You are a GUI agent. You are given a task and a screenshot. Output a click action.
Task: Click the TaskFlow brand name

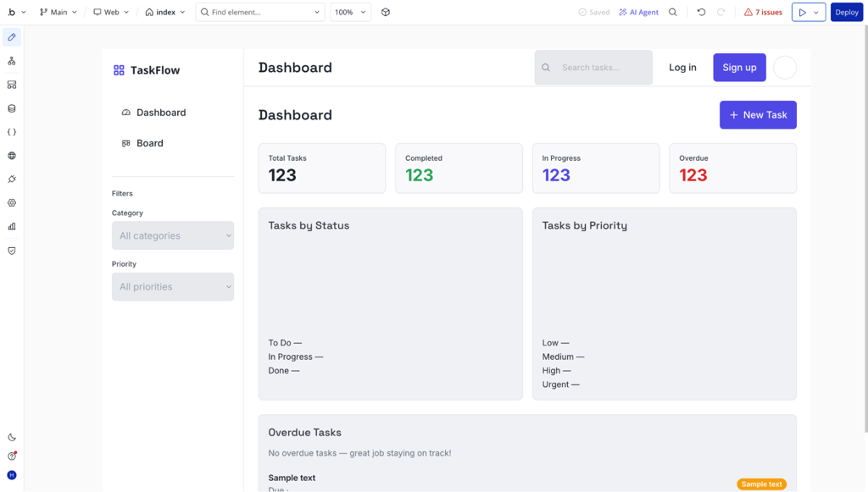[x=156, y=70]
